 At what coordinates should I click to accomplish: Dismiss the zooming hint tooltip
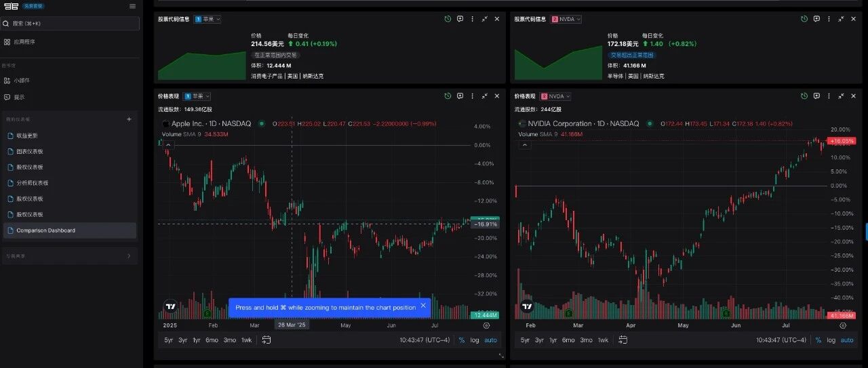[x=423, y=306]
